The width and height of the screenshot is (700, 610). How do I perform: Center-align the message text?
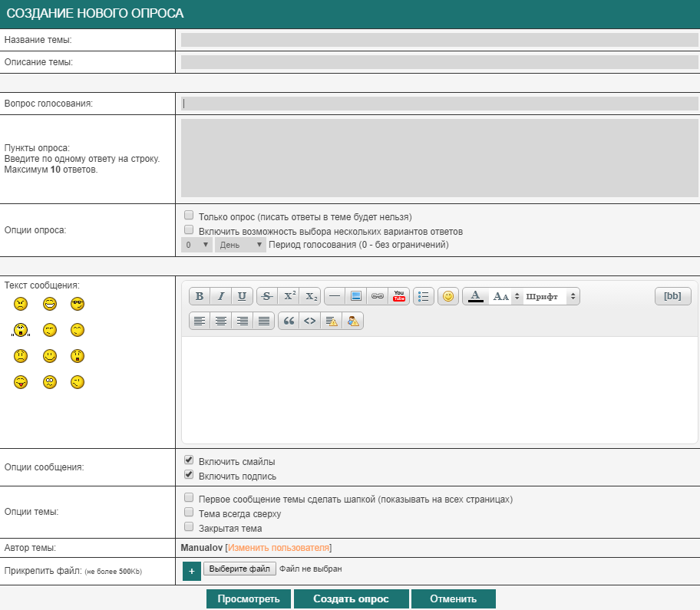click(x=221, y=321)
